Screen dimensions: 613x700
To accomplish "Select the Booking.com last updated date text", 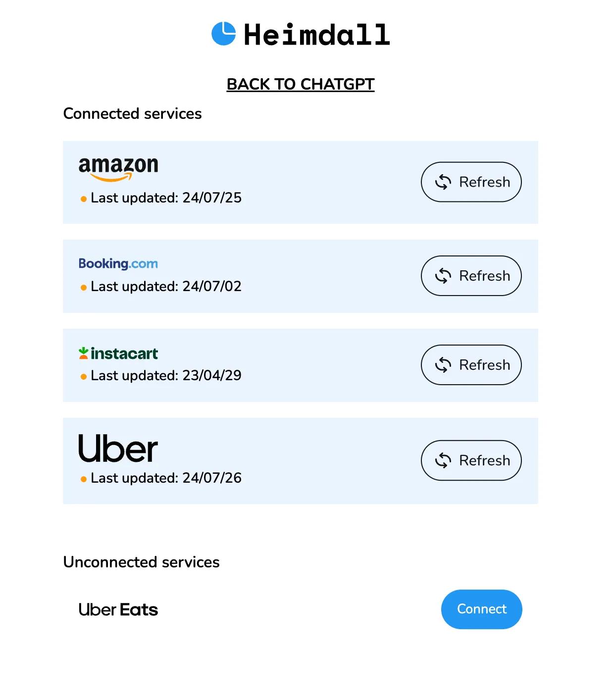I will tap(166, 287).
